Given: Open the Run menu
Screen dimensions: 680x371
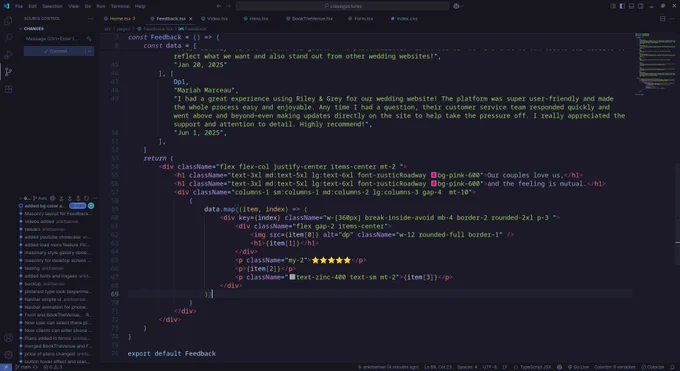Looking at the screenshot, I should [x=101, y=6].
